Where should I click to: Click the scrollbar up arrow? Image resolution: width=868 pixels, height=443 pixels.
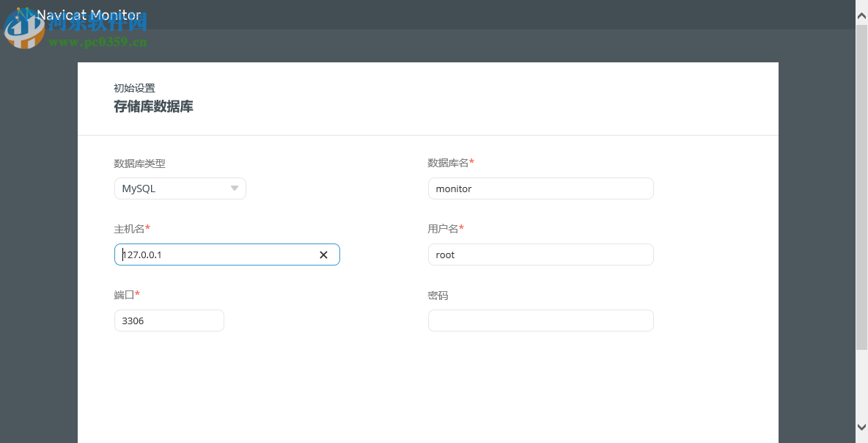point(860,15)
